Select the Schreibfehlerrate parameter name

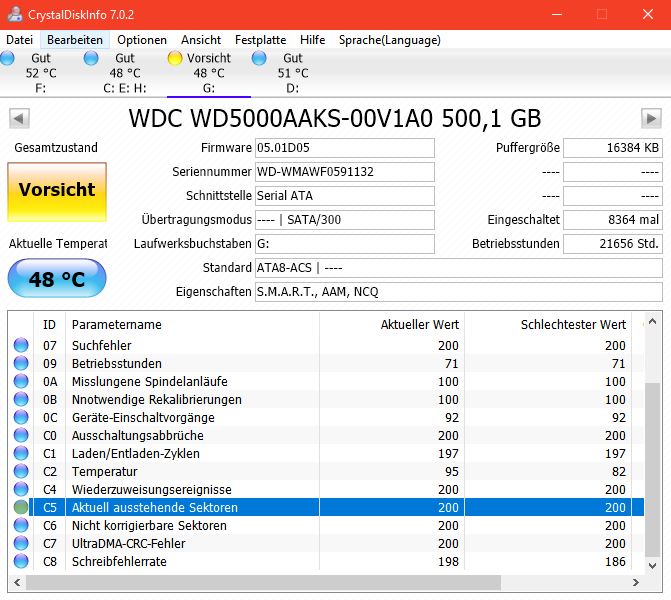(x=119, y=561)
